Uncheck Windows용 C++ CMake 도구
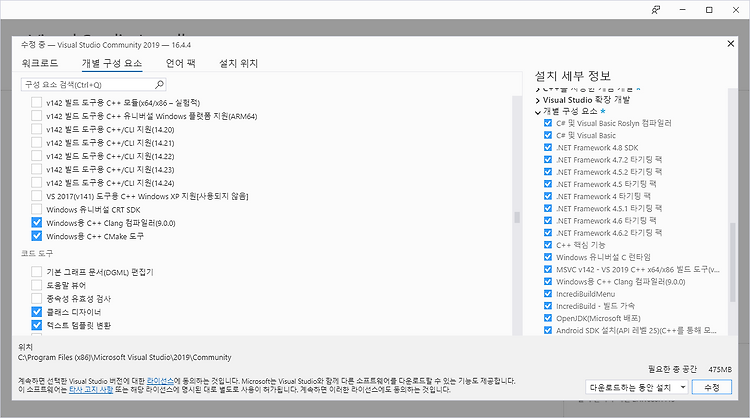The height and width of the screenshot is (418, 750). click(x=36, y=236)
